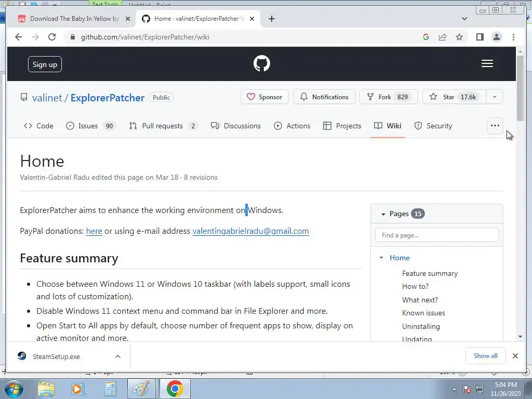Open the Security tab
Viewport: 532px width, 399px height.
(433, 126)
